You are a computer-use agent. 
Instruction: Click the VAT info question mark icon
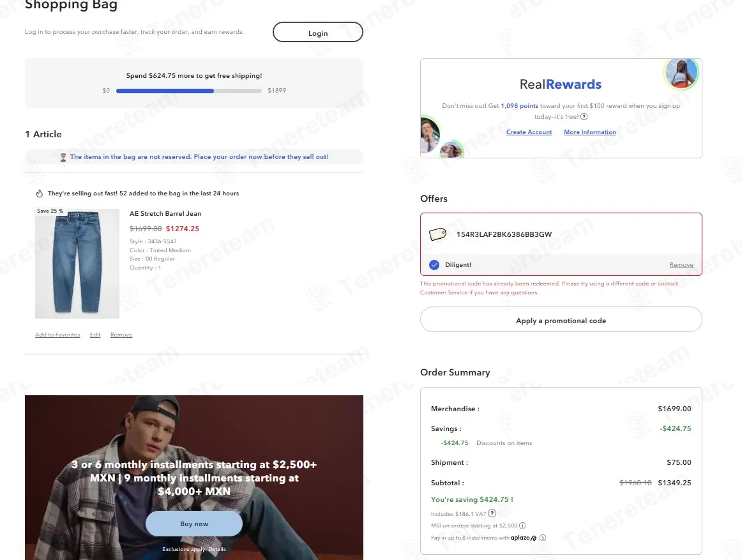pyautogui.click(x=492, y=513)
